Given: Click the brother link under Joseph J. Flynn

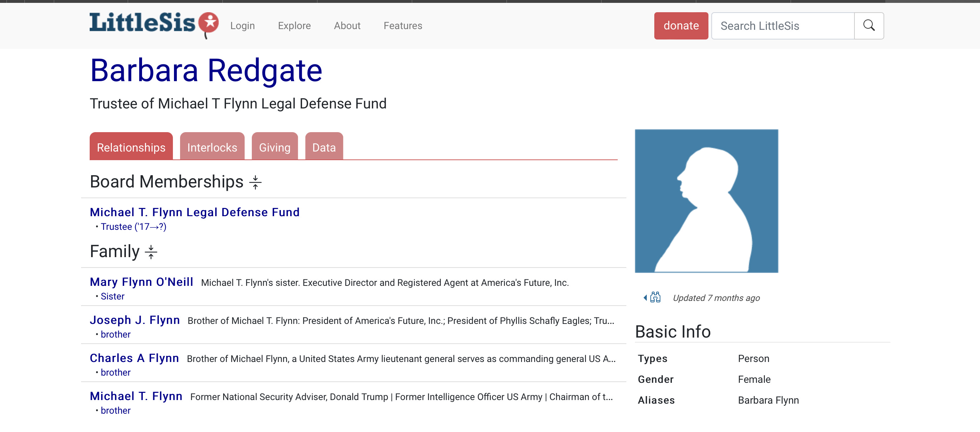Looking at the screenshot, I should pyautogui.click(x=115, y=334).
